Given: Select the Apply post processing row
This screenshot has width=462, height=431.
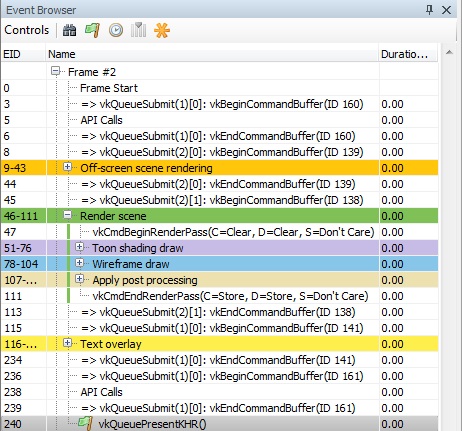Looking at the screenshot, I should (219, 280).
